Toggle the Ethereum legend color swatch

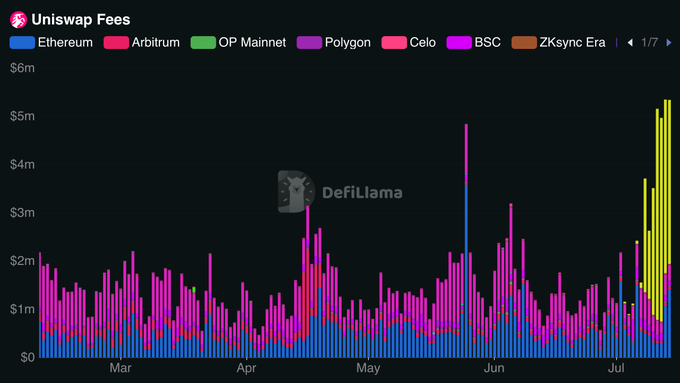pyautogui.click(x=22, y=43)
